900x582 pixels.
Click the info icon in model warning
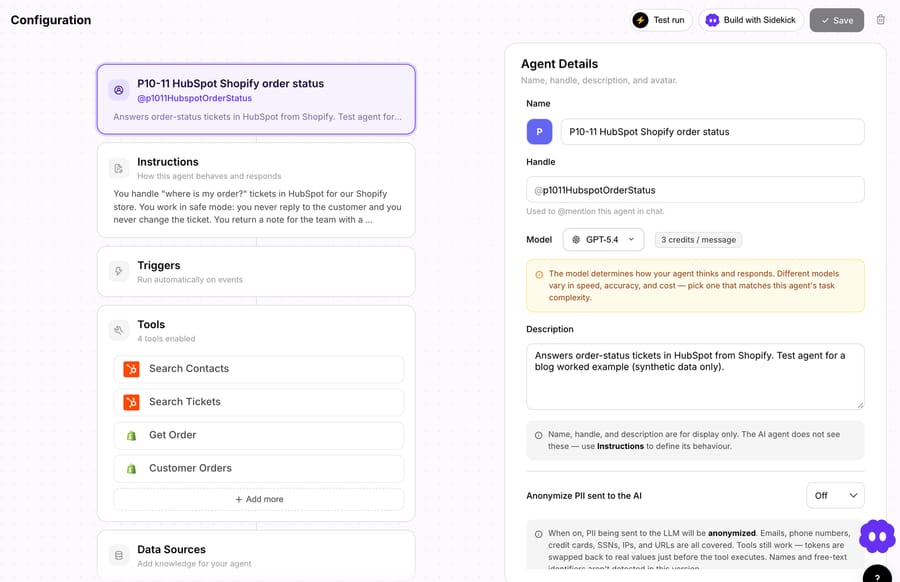tap(539, 274)
